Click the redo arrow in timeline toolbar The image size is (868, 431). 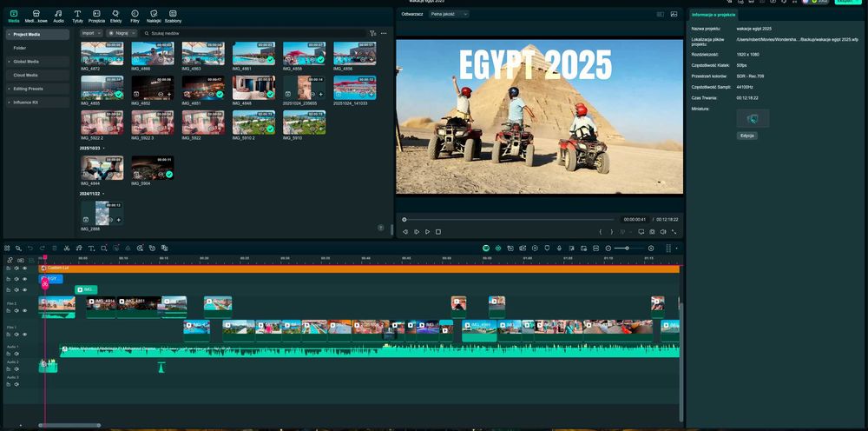click(x=42, y=249)
